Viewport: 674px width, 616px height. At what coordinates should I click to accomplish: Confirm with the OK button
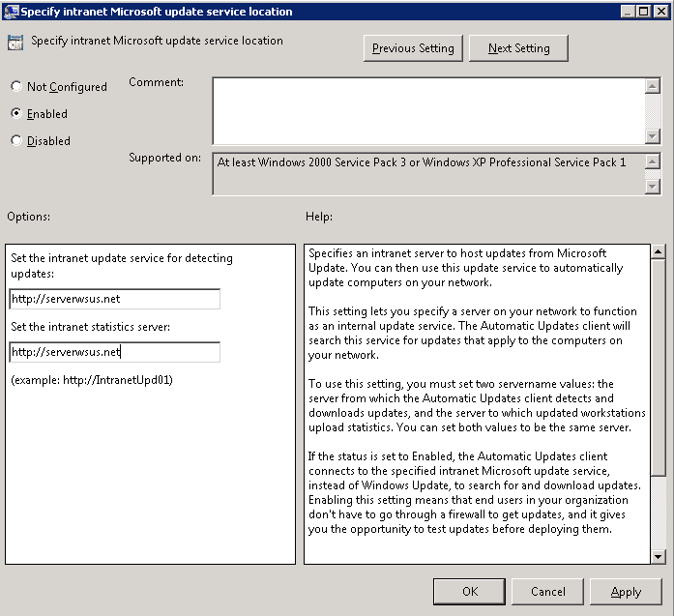pos(469,592)
